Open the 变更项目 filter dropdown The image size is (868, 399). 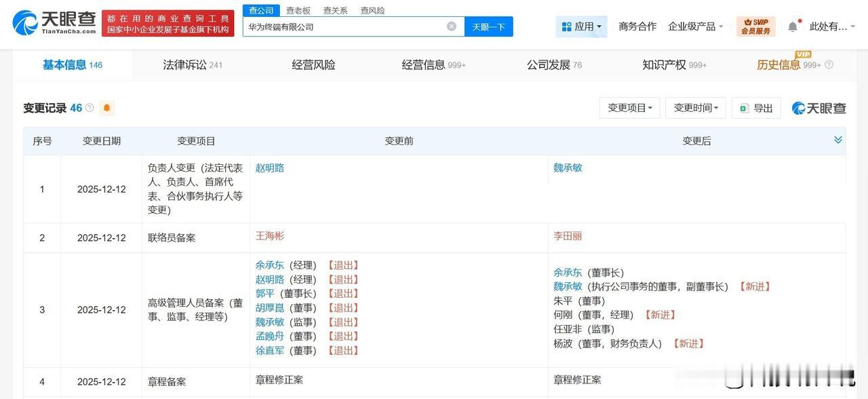[x=629, y=108]
